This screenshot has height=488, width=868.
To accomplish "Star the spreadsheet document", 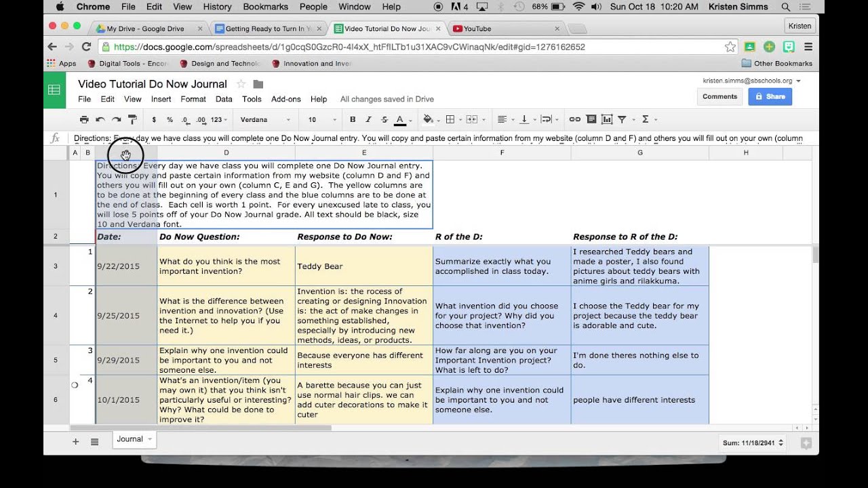I will pyautogui.click(x=241, y=84).
